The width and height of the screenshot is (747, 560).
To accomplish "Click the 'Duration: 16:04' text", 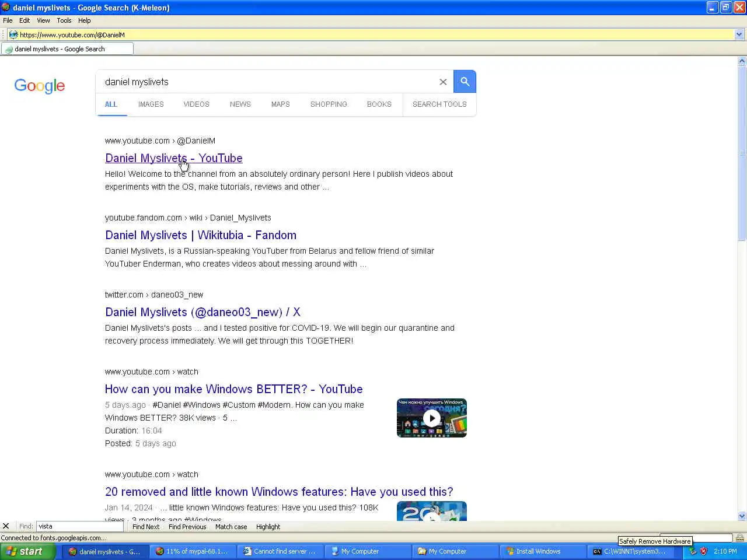I will click(x=134, y=430).
